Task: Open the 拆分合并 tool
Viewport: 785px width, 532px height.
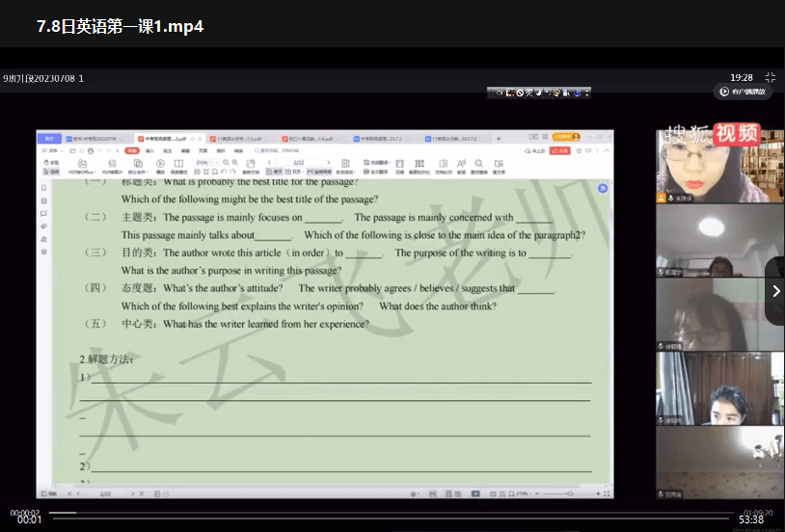Action: pos(138,167)
